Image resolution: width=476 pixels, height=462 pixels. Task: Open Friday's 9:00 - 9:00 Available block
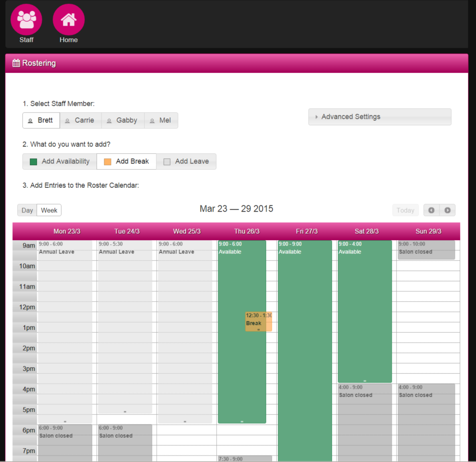(305, 351)
